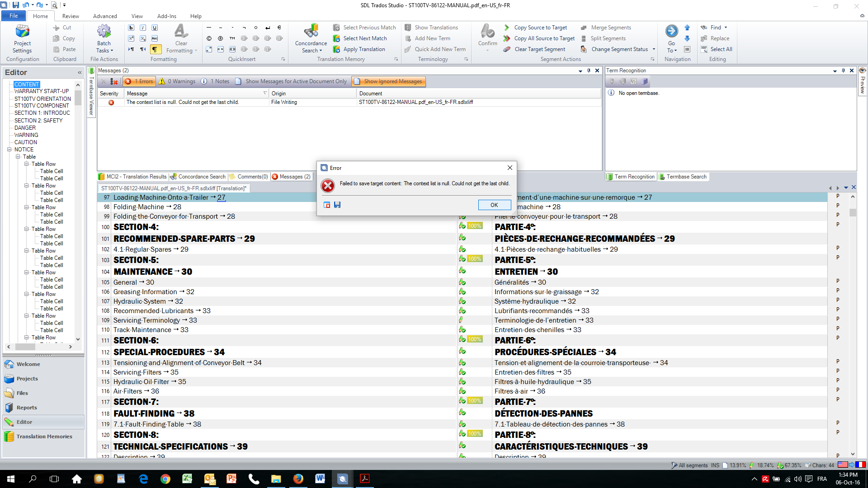Open Term Recognition panel options dropdown
This screenshot has height=488, width=868.
(x=835, y=71)
